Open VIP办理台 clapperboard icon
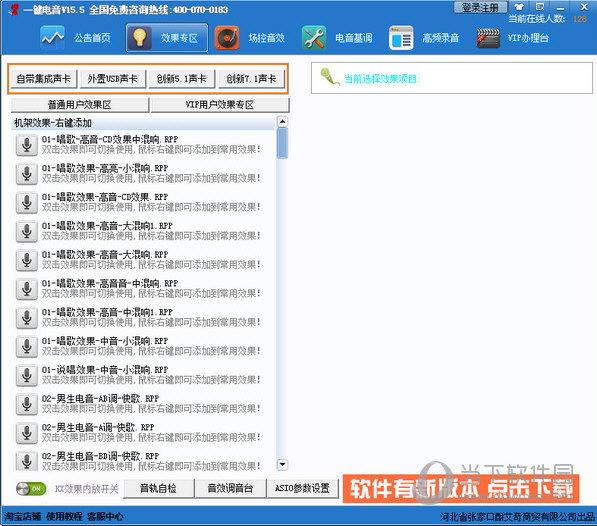 coord(488,38)
